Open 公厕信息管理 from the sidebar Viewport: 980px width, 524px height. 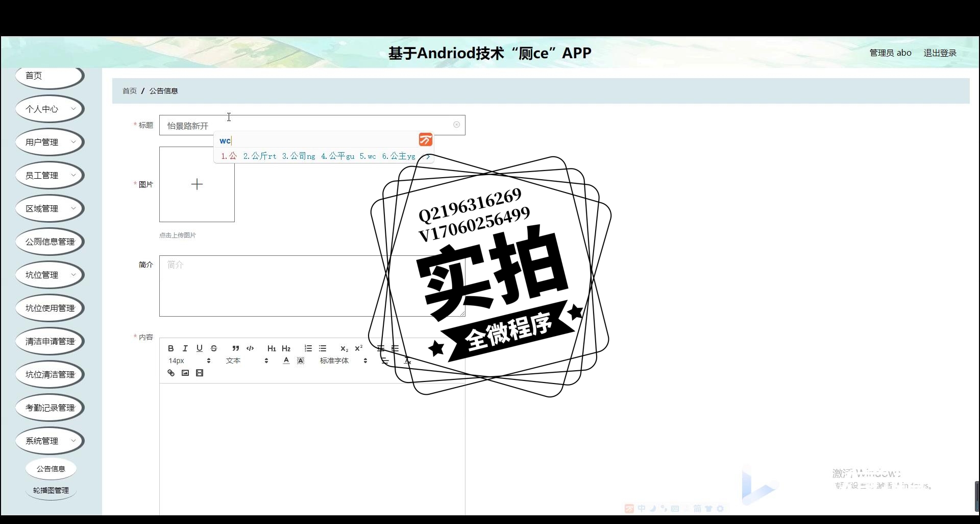(50, 242)
